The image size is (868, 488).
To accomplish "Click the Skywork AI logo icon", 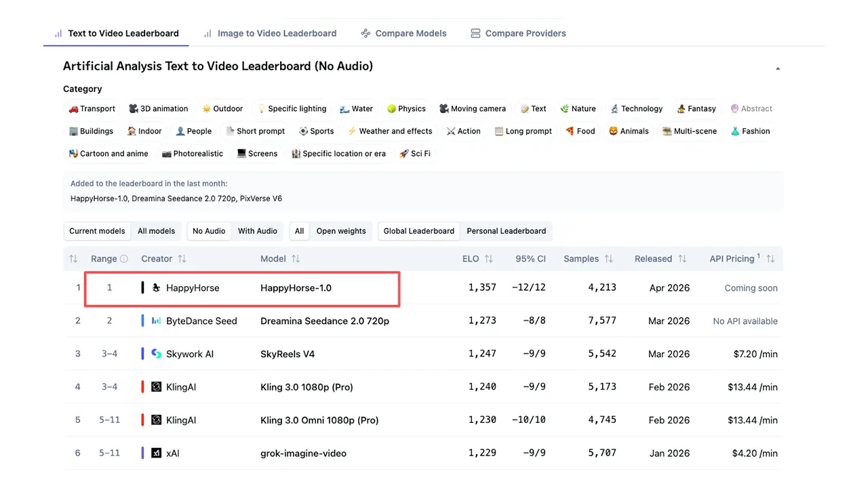I will pos(157,354).
